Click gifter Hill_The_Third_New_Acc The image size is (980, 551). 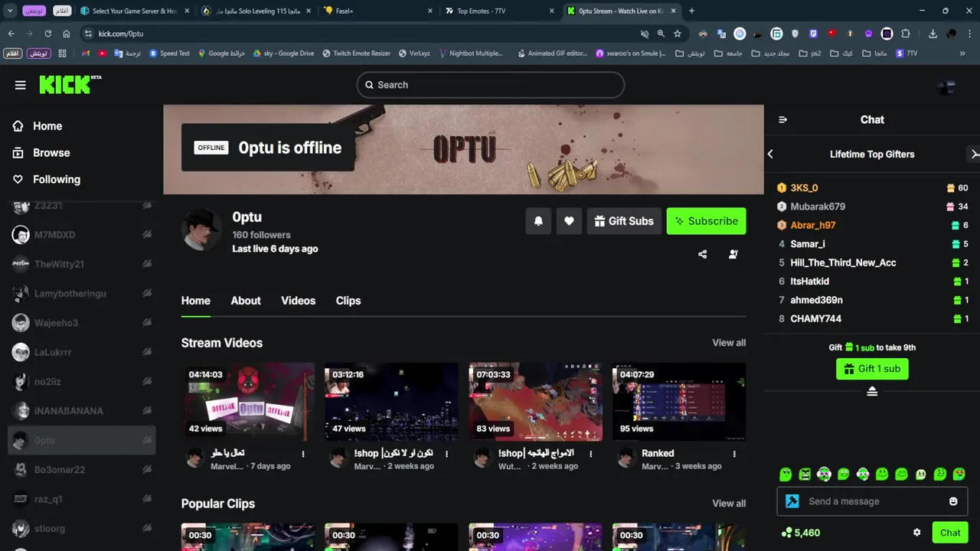[x=843, y=262]
